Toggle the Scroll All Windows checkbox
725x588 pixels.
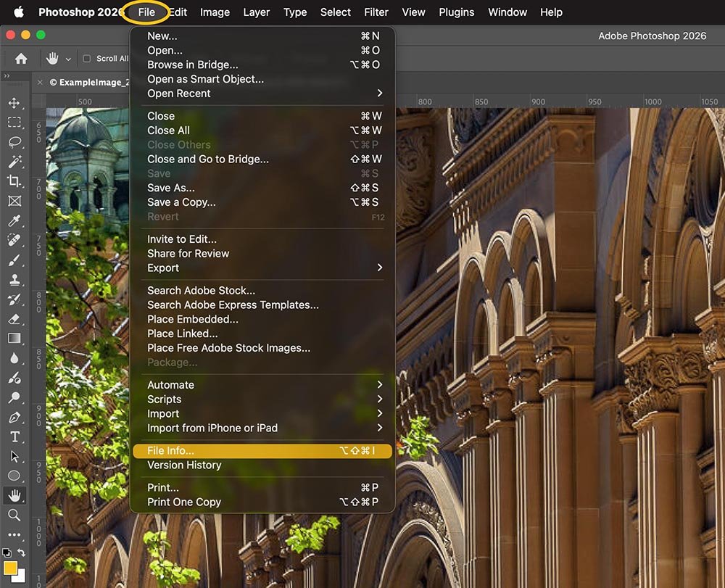coord(86,58)
